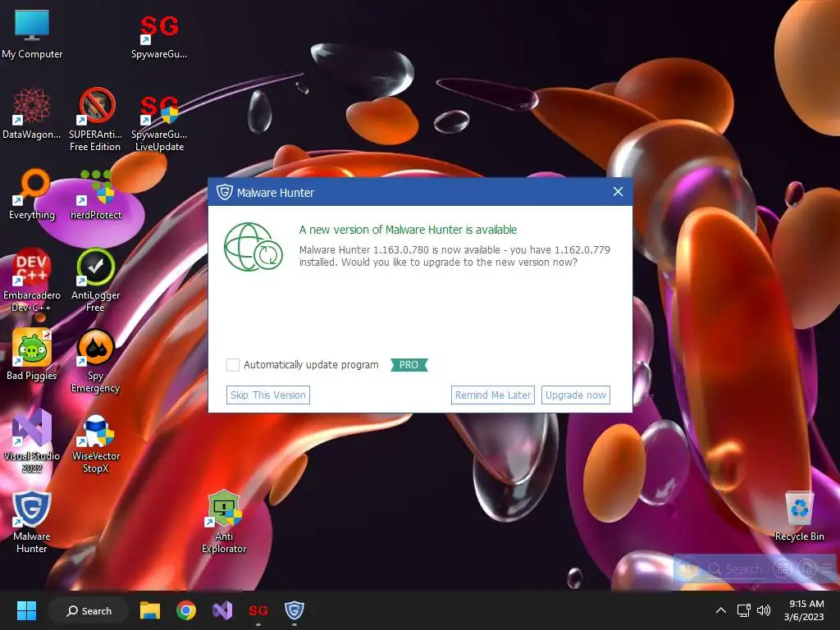The image size is (840, 630).
Task: Click Skip This Version button
Action: click(x=268, y=395)
